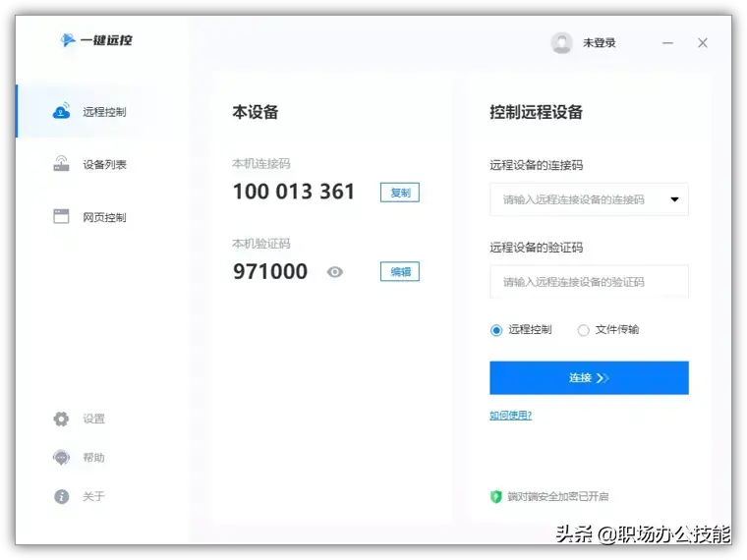Focus the remote verification code input field
This screenshot has width=747, height=560.
pos(589,282)
